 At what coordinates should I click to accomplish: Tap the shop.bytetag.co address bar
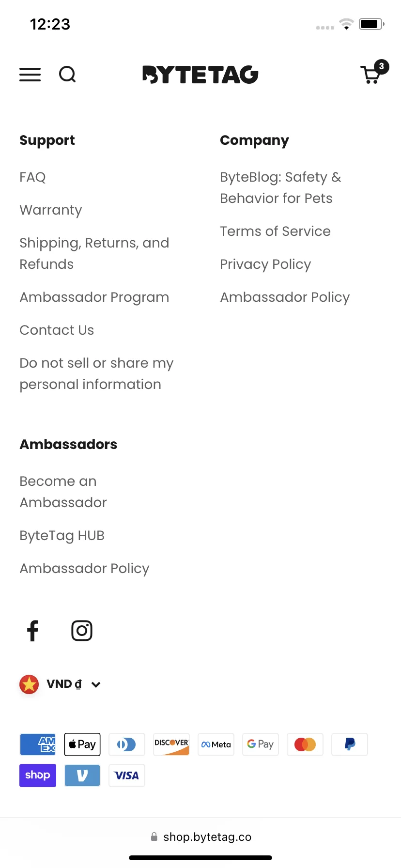click(x=200, y=837)
